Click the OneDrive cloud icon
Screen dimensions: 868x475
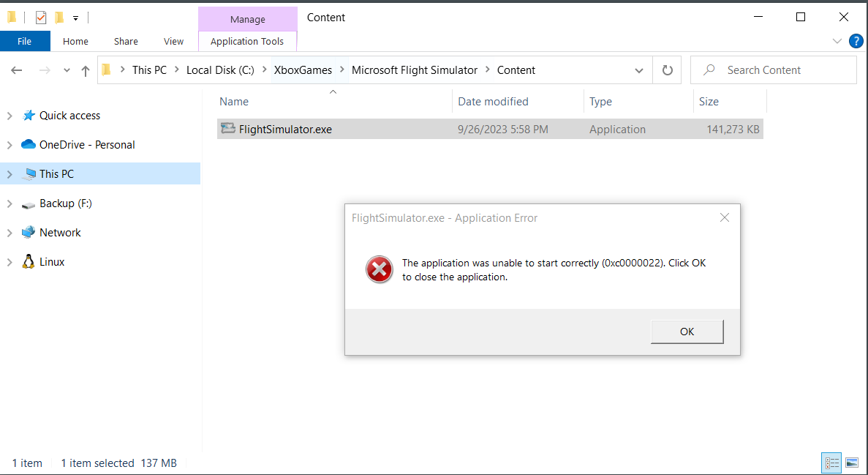point(29,144)
